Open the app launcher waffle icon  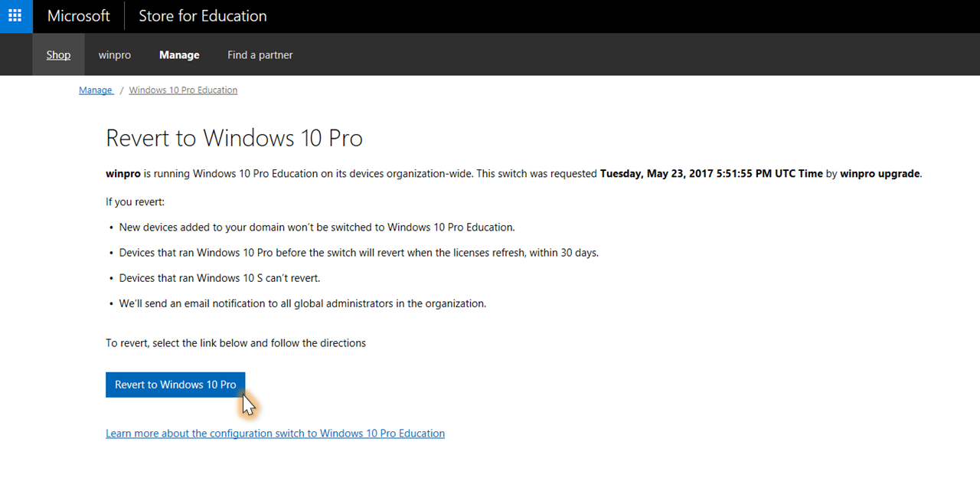tap(15, 16)
